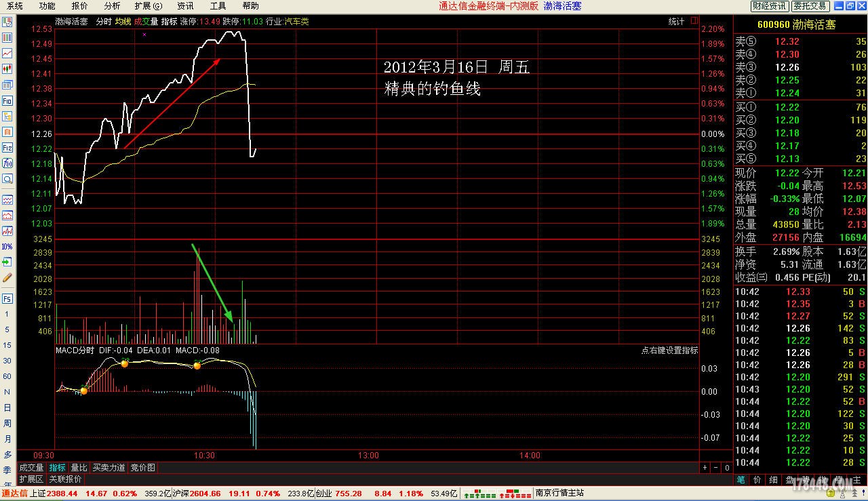The height and width of the screenshot is (501, 868).
Task: Switch to monthly 月 period
Action: [x=7, y=439]
